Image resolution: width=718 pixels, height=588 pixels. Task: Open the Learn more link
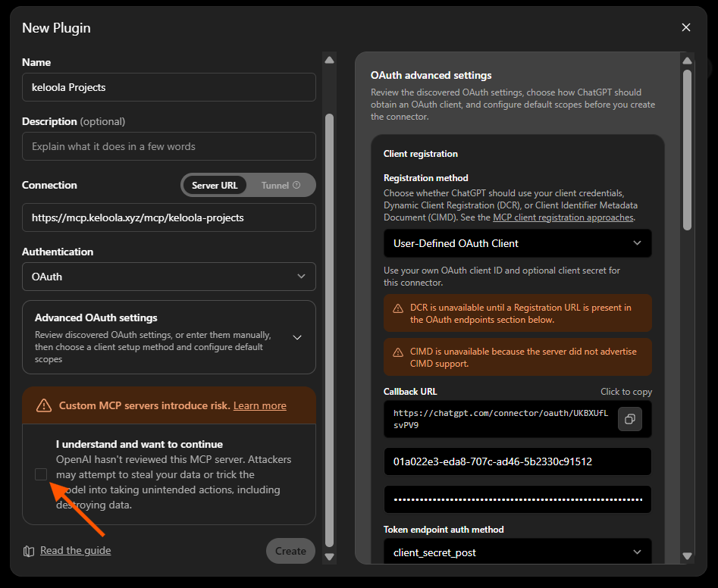[x=259, y=406]
